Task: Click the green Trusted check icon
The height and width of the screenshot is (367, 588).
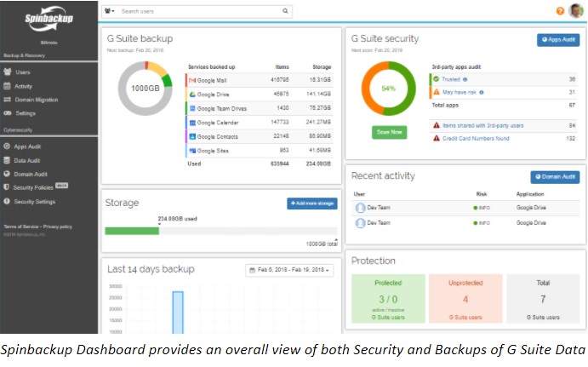Action: coord(437,79)
